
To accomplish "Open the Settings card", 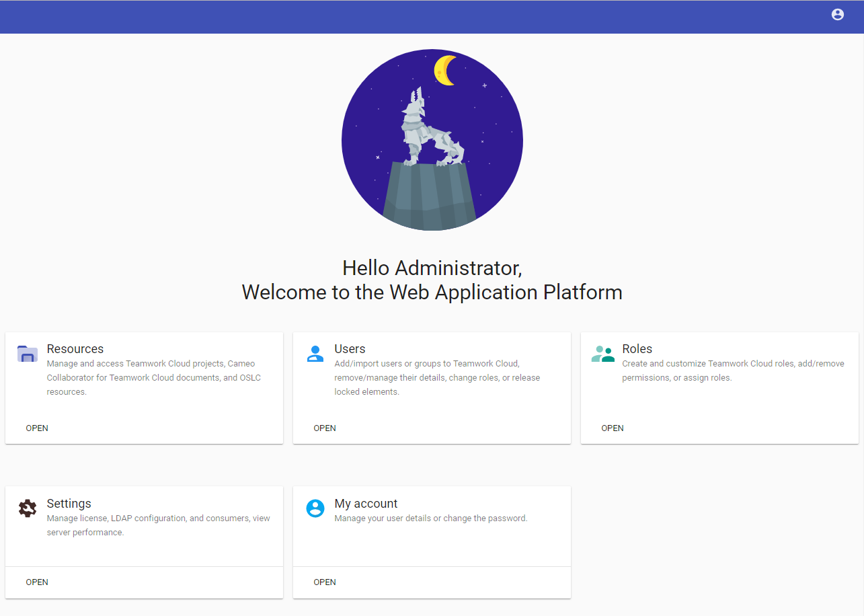I will [x=37, y=582].
